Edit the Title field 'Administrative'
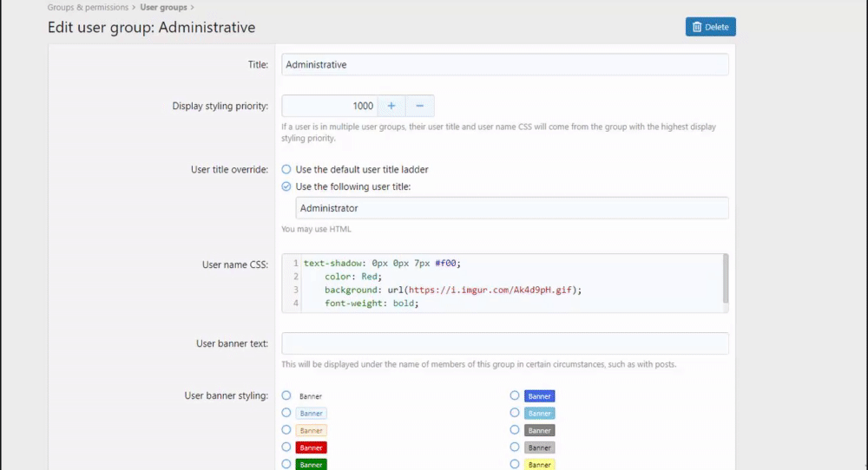The width and height of the screenshot is (868, 470). (505, 65)
